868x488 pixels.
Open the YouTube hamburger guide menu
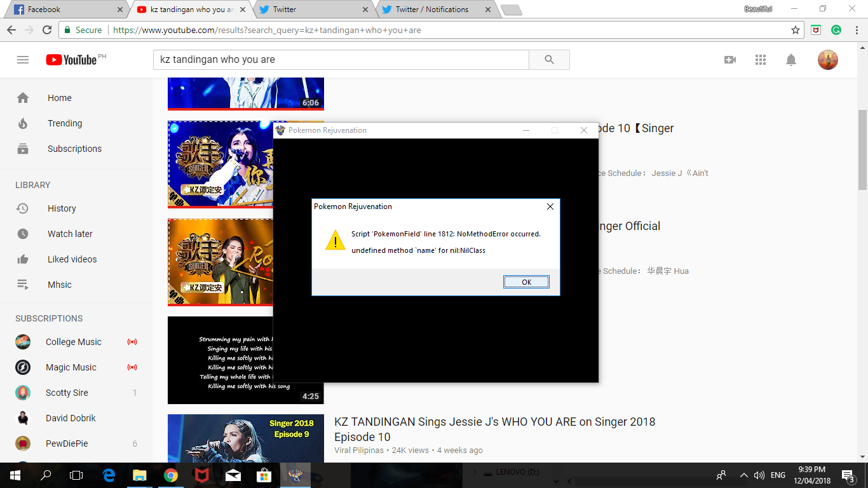tap(23, 60)
